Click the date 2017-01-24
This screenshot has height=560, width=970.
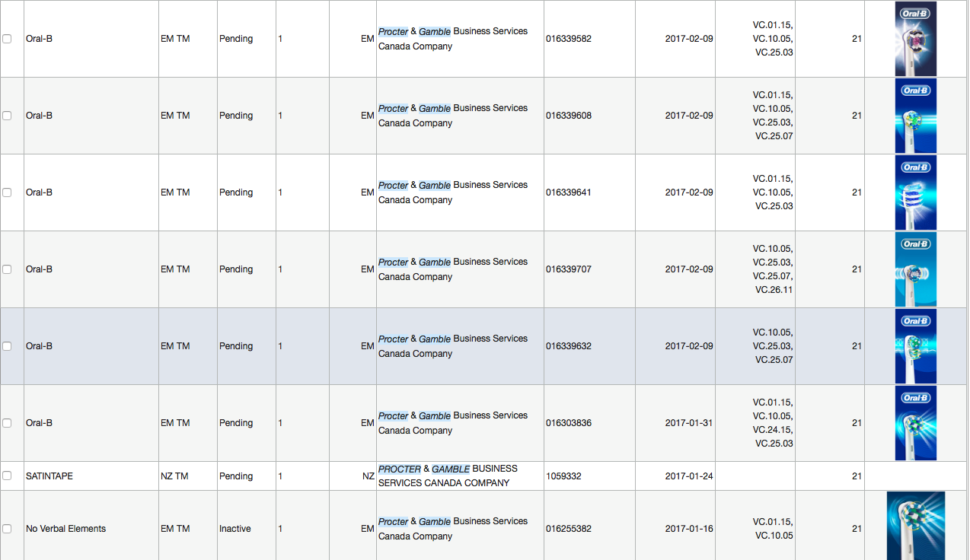click(x=689, y=476)
